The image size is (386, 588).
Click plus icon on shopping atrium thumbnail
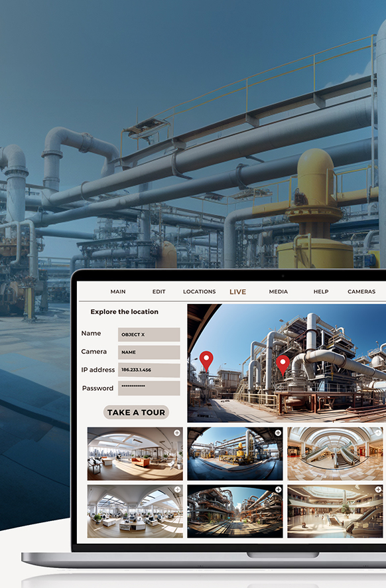[x=378, y=489]
